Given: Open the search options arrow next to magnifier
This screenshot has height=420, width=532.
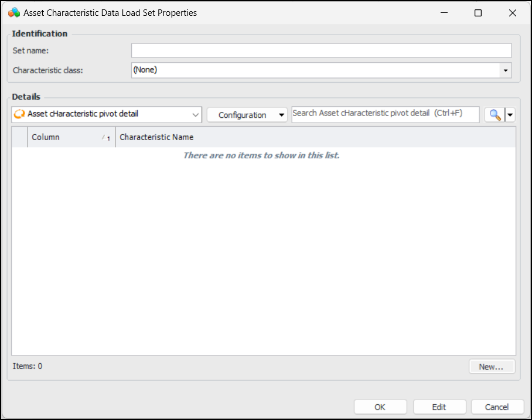Looking at the screenshot, I should [x=510, y=115].
